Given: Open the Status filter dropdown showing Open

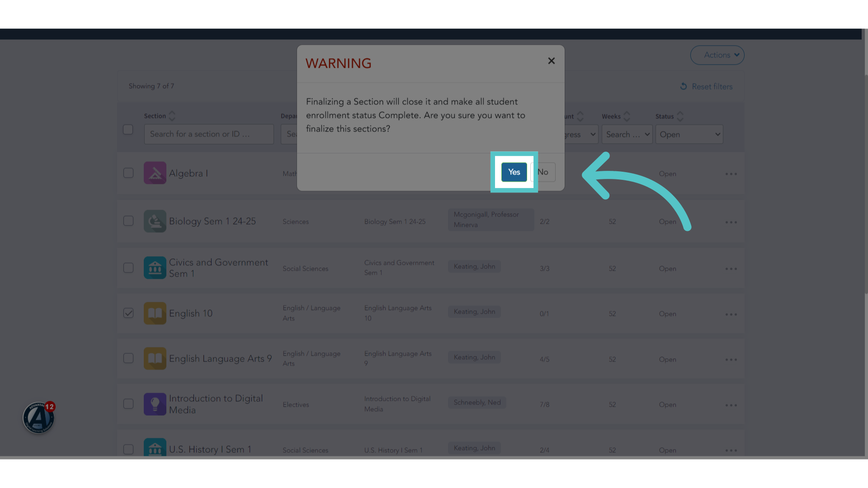Looking at the screenshot, I should pos(689,135).
